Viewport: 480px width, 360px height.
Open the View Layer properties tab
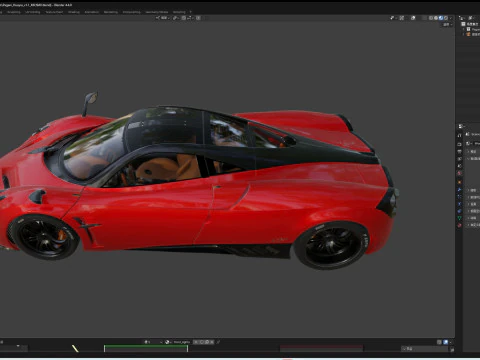460,159
